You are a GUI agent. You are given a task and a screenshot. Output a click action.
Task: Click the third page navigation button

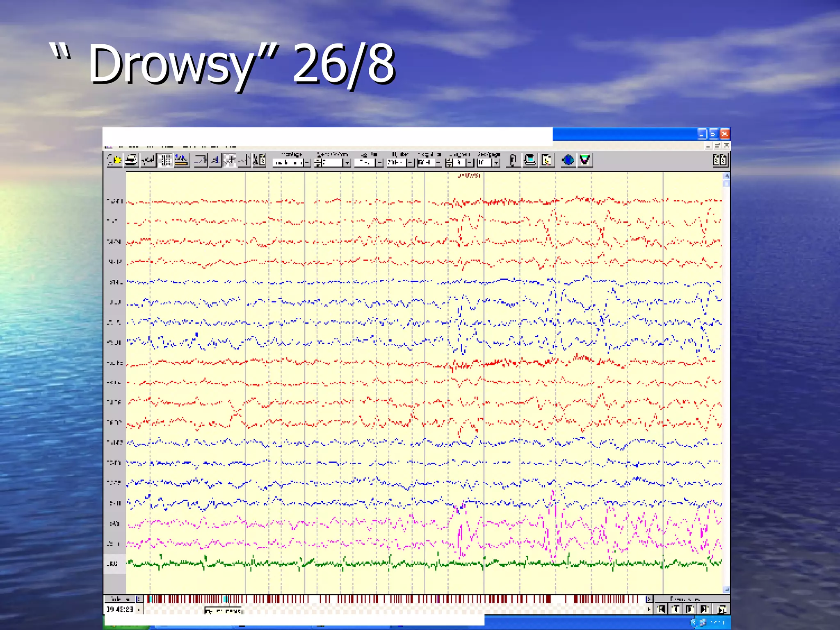[690, 609]
